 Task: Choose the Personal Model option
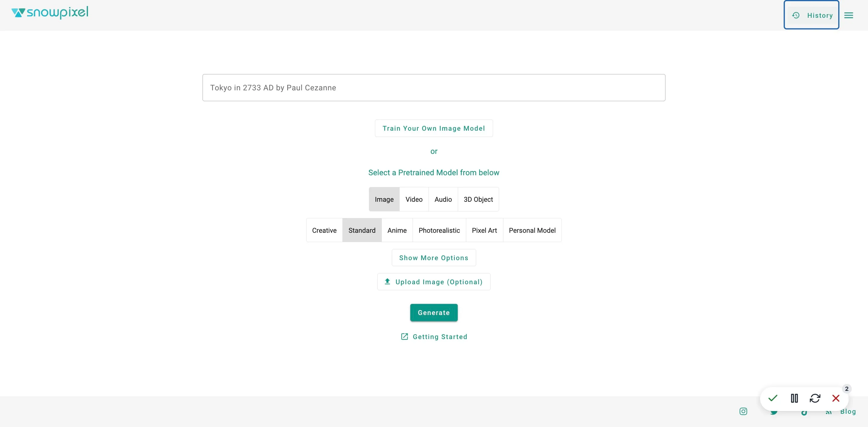pos(532,230)
